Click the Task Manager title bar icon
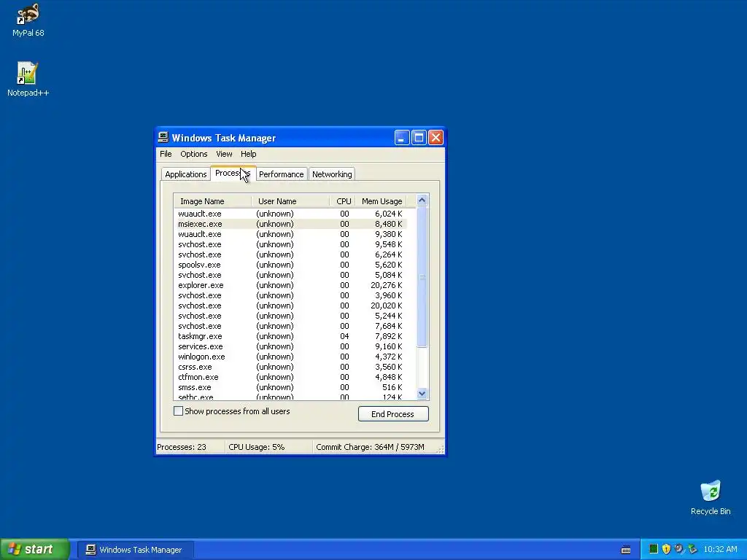The width and height of the screenshot is (747, 560). tap(163, 138)
